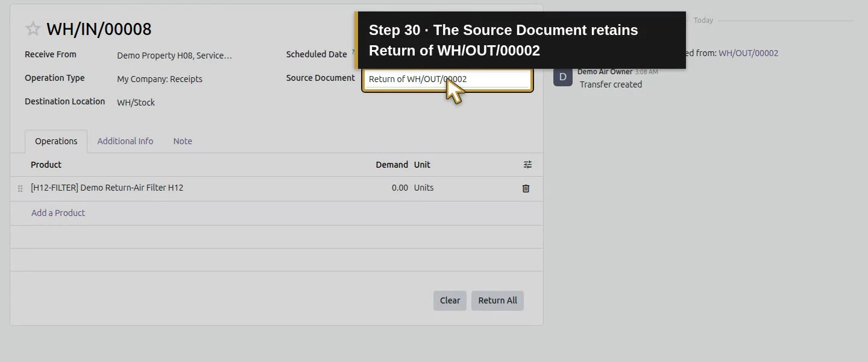Switch to the Note tab
This screenshot has width=868, height=362.
tap(183, 141)
